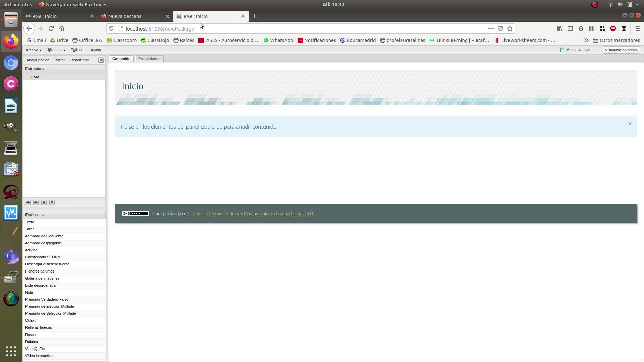Dismiss the blue info message

(629, 124)
